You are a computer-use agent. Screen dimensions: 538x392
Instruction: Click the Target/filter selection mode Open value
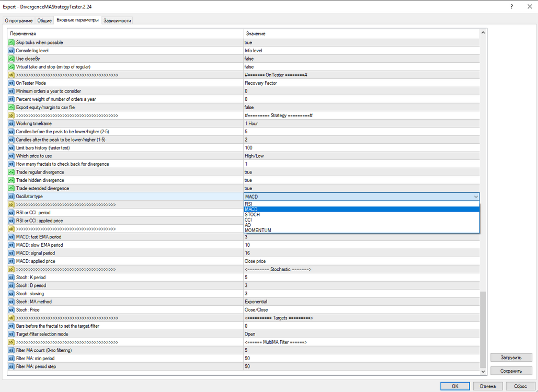tap(250, 334)
